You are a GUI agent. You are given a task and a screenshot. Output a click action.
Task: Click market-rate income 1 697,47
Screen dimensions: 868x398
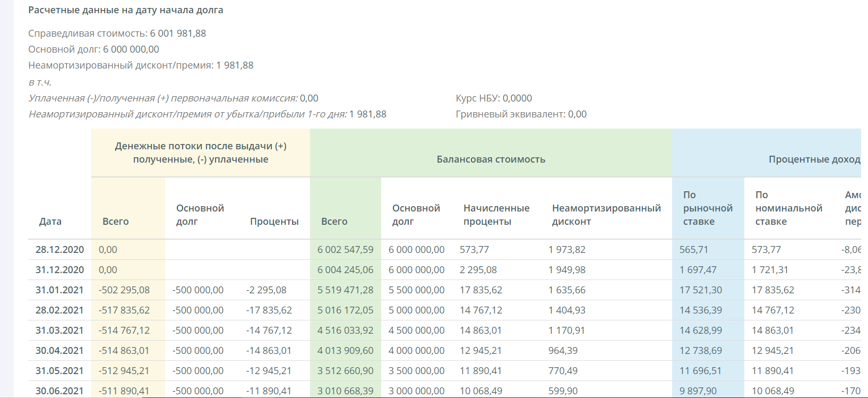698,270
